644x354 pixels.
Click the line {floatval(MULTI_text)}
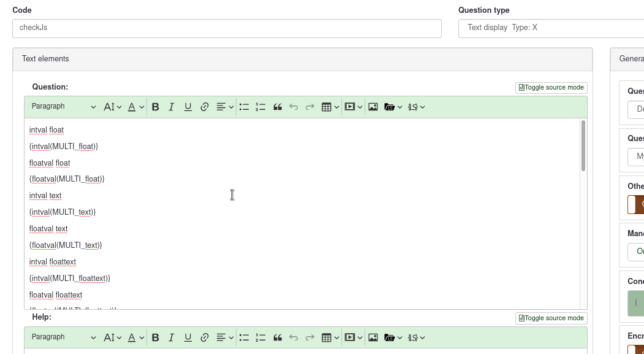tap(66, 245)
